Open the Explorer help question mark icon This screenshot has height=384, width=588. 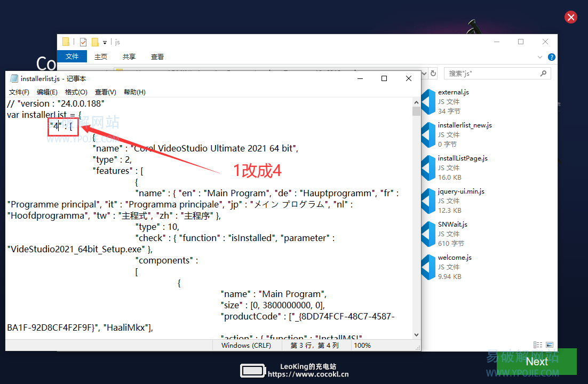tap(552, 57)
